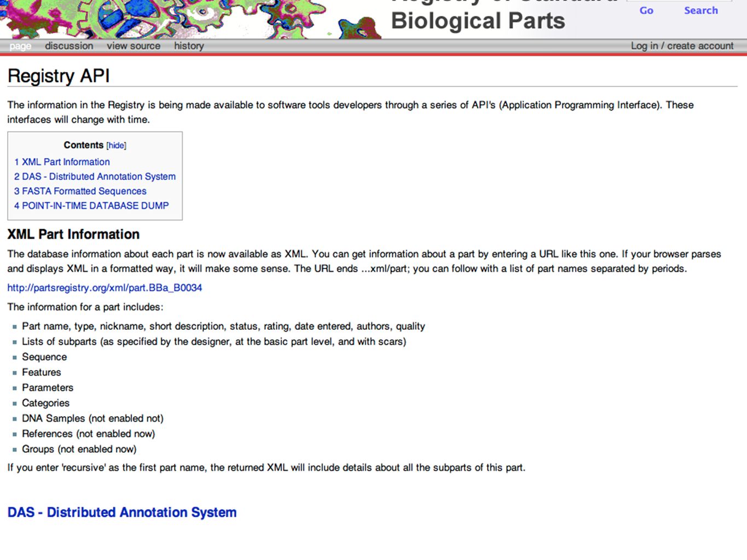The width and height of the screenshot is (747, 560).
Task: Open the discussion tab
Action: coord(69,46)
